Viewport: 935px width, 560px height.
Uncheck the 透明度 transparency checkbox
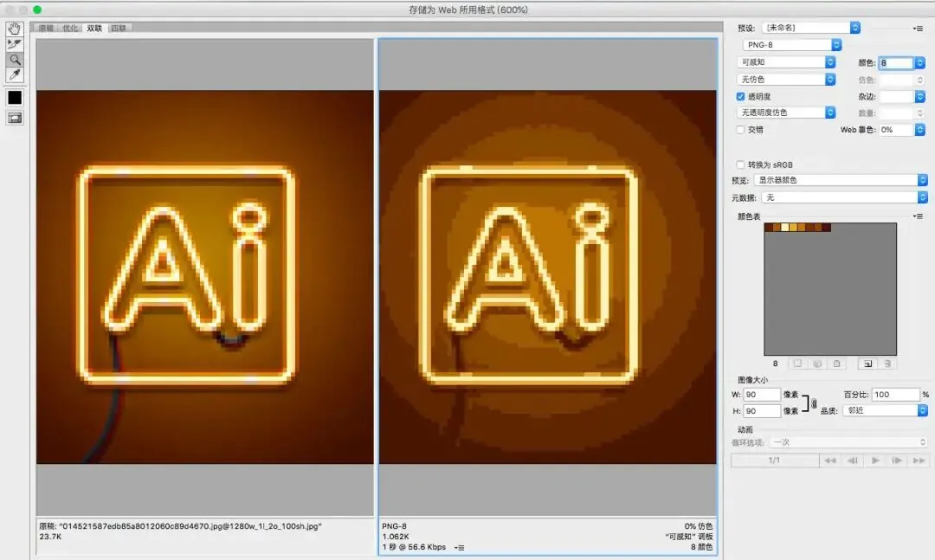tap(740, 97)
